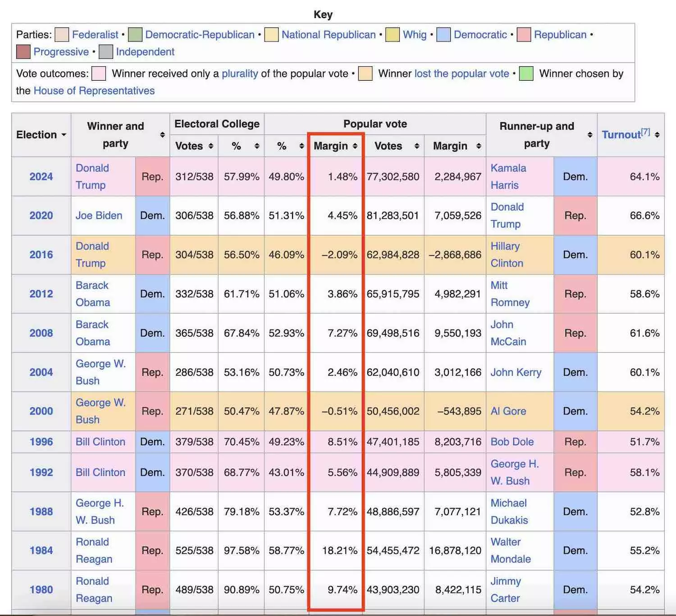Screen dimensions: 676x616
Task: Sort by Turnout column arrows
Action: (657, 135)
